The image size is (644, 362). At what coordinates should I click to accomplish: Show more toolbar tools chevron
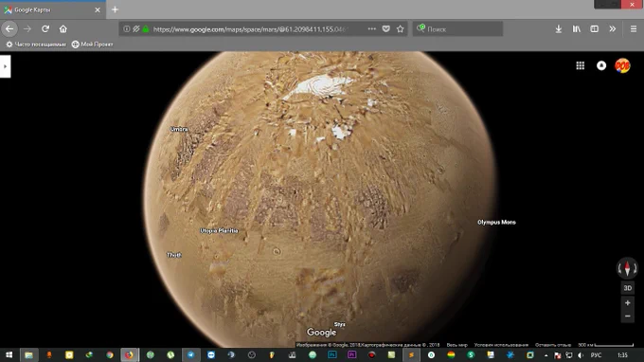point(613,28)
